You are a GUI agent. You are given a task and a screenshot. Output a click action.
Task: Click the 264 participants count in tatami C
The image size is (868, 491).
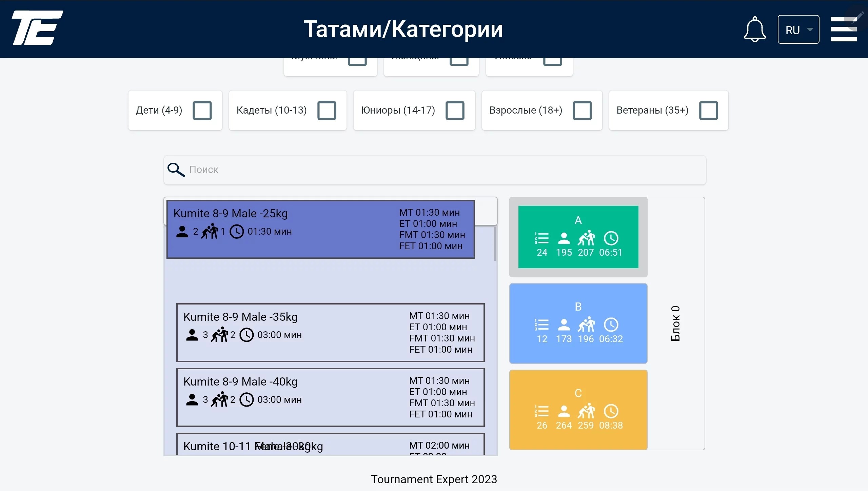pos(564,426)
